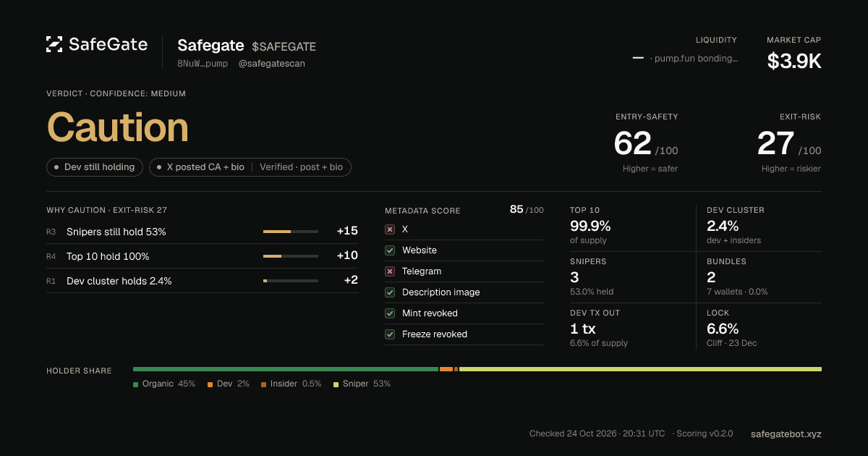
Task: Click the Dev Cluster 2.4% value
Action: pos(723,226)
